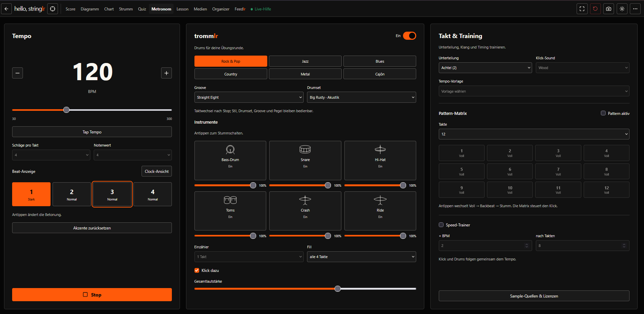The image size is (644, 314).
Task: Open the Organizer tab
Action: click(x=221, y=9)
